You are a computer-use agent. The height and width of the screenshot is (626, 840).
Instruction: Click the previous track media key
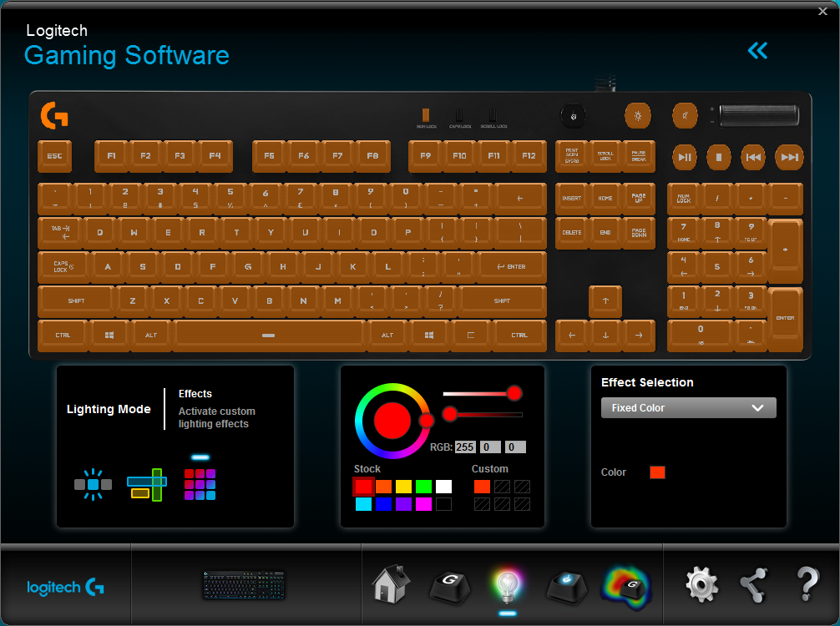pyautogui.click(x=753, y=157)
